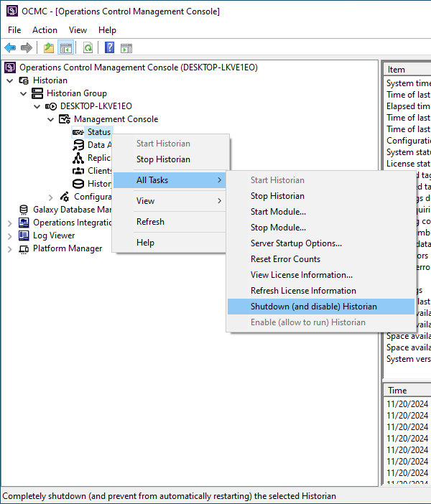Click the Operations Control Management Console root icon
Viewport: 431px width, 504px height.
(10, 67)
